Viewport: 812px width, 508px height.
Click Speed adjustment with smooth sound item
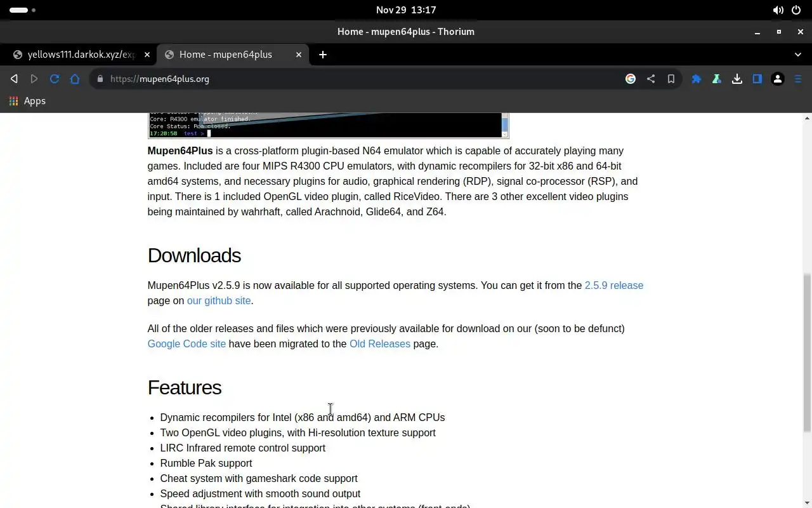click(260, 493)
